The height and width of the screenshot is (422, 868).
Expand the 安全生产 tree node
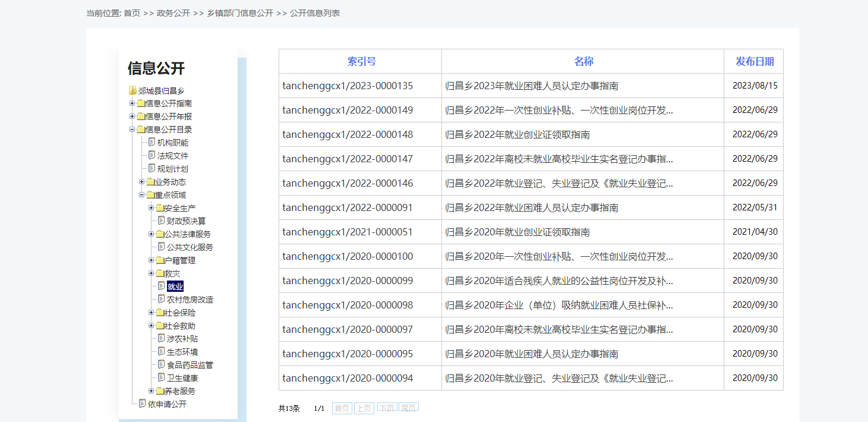(x=151, y=208)
